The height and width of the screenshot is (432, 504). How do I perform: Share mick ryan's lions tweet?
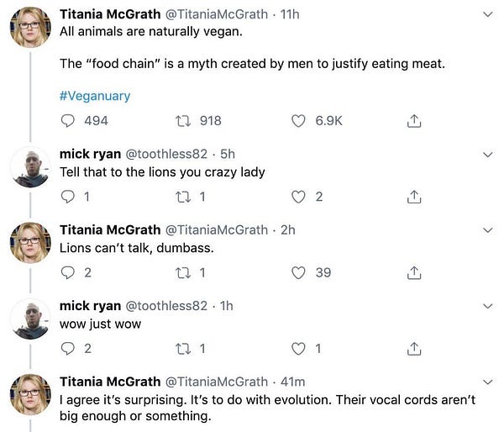pyautogui.click(x=412, y=197)
